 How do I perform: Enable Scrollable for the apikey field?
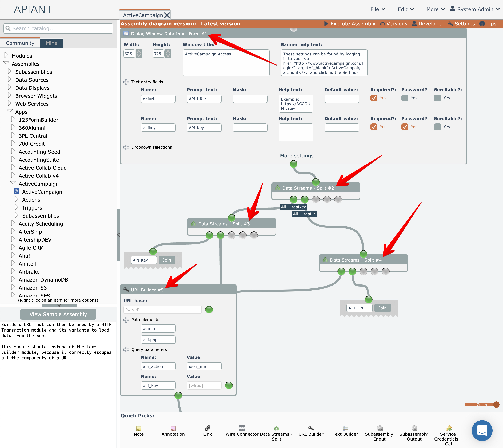437,127
